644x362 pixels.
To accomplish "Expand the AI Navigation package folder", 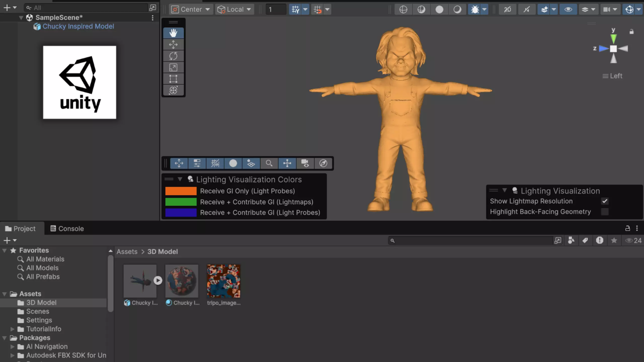I will [x=12, y=346].
